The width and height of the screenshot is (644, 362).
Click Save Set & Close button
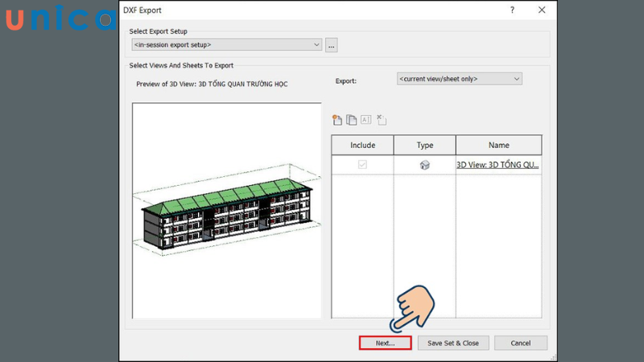(x=453, y=343)
